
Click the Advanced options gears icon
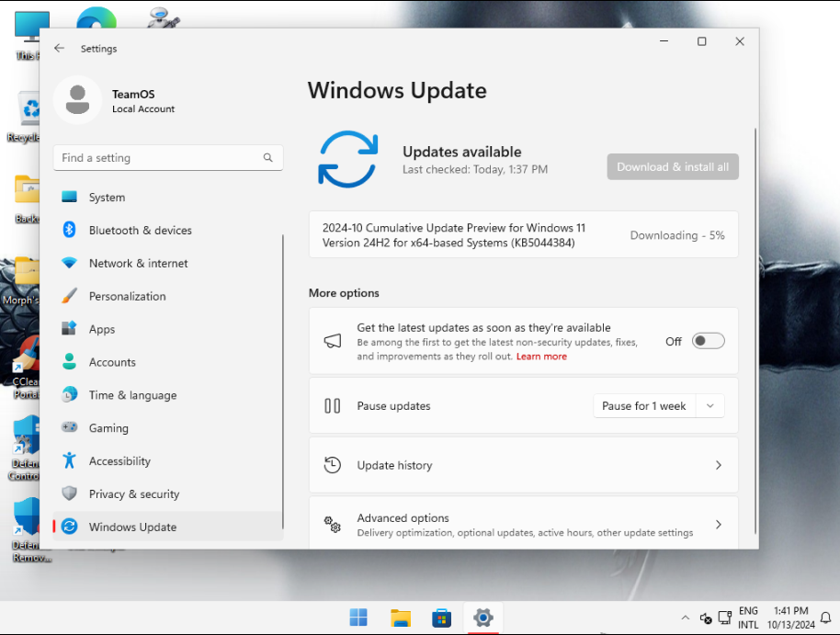(x=332, y=525)
